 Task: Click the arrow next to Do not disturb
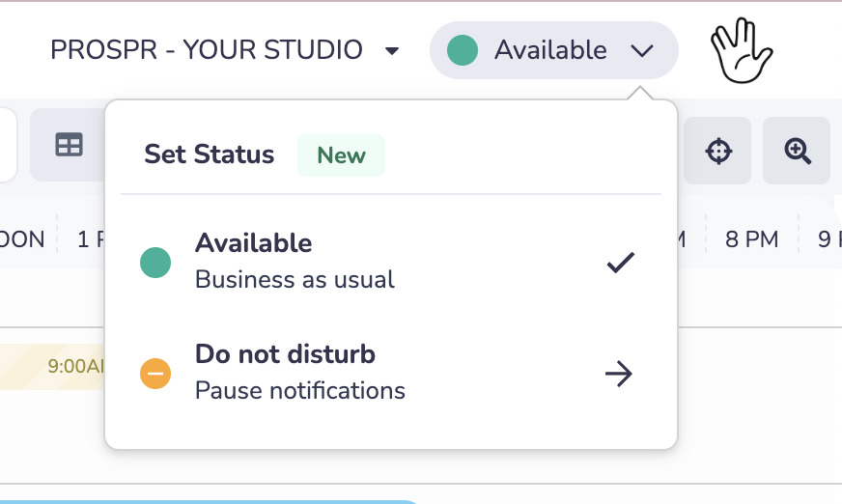pos(619,373)
